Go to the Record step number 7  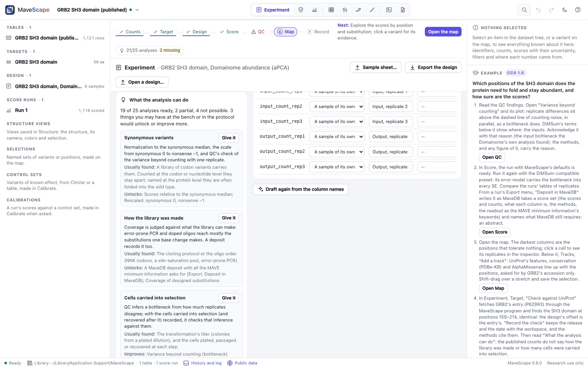click(x=318, y=32)
